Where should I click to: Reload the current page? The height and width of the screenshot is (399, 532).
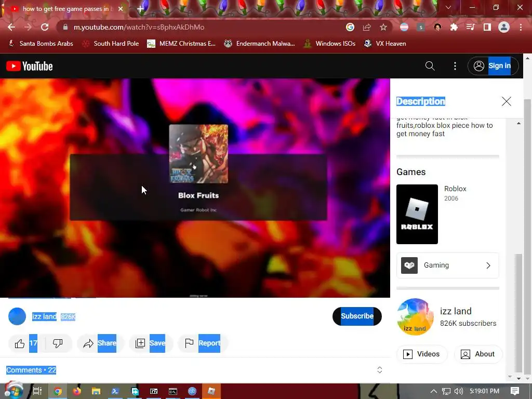[45, 27]
